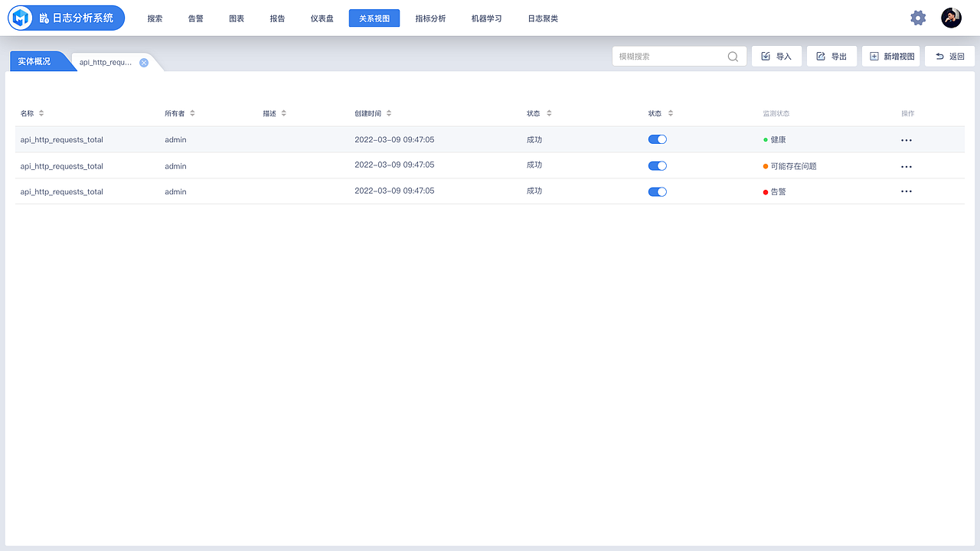980x551 pixels.
Task: Disable the toggle on the first api_http_requests_total row
Action: [657, 139]
